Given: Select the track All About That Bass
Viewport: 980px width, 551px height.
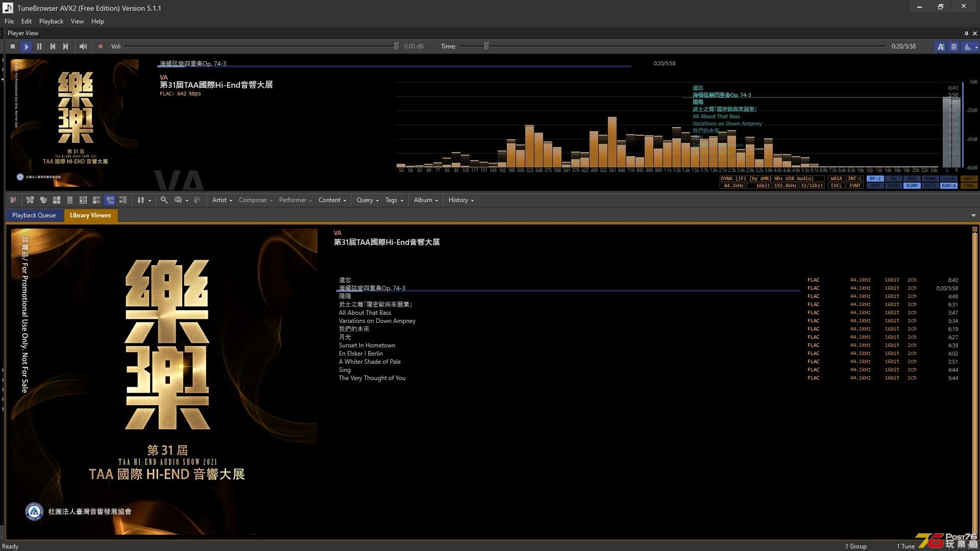Looking at the screenshot, I should [365, 313].
